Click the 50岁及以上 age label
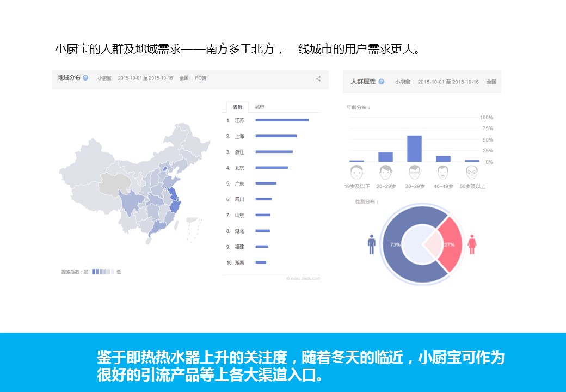Screen dimensions: 566x392 pyautogui.click(x=472, y=186)
